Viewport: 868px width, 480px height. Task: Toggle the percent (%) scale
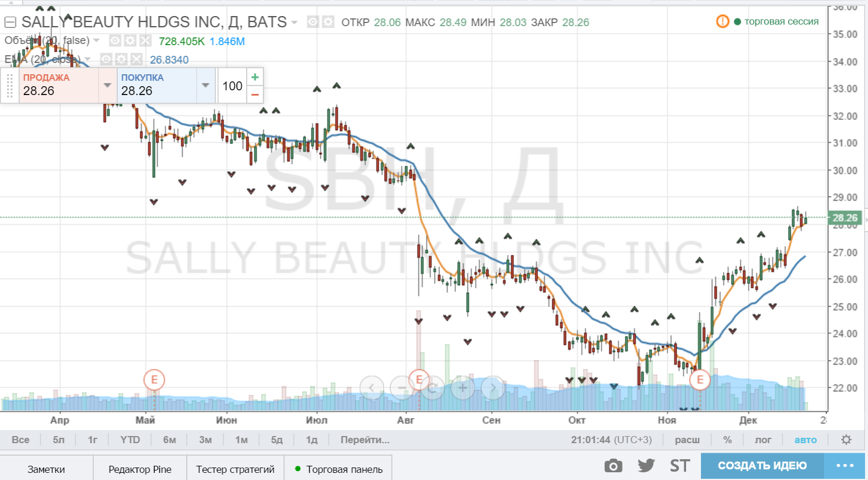(x=727, y=440)
